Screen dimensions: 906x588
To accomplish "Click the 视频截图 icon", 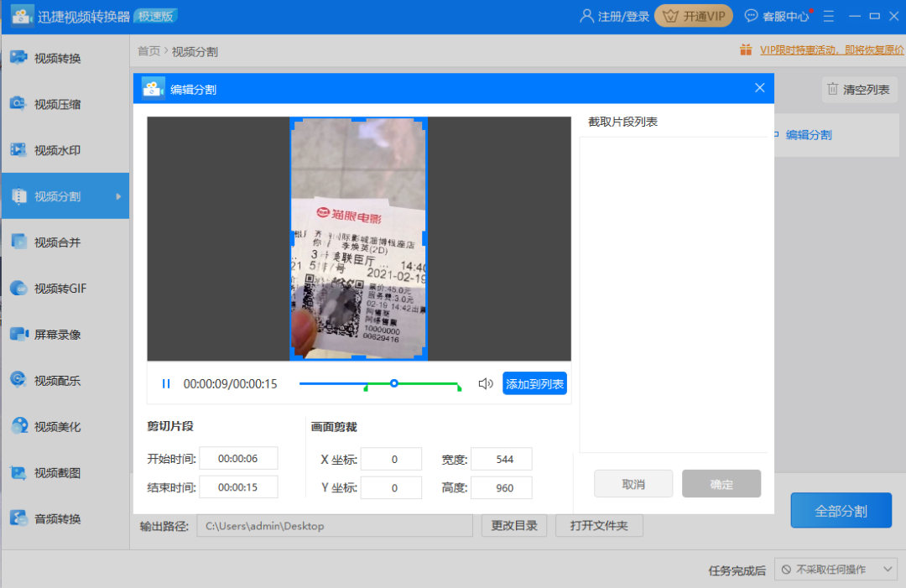I will point(19,472).
